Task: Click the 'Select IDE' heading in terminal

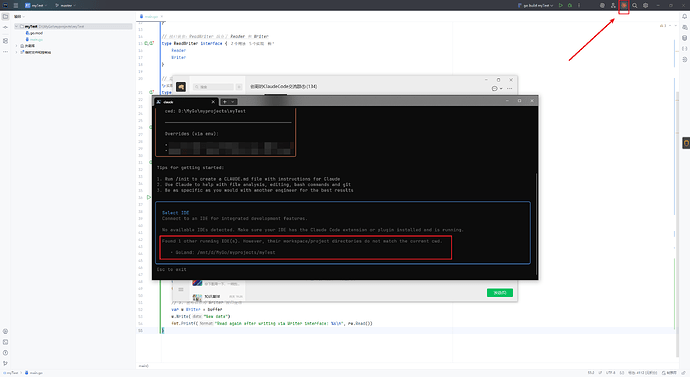Action: tap(175, 212)
